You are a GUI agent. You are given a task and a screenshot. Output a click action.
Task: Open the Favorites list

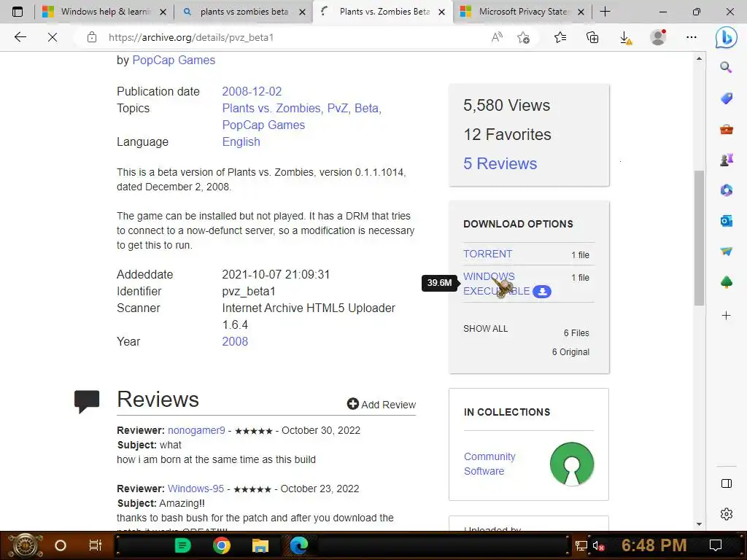tap(560, 37)
